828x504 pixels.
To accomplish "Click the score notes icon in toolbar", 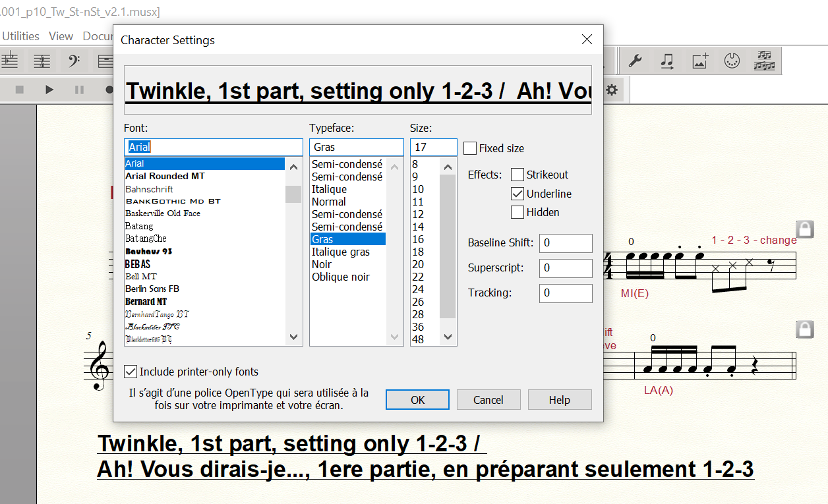I will tap(765, 61).
